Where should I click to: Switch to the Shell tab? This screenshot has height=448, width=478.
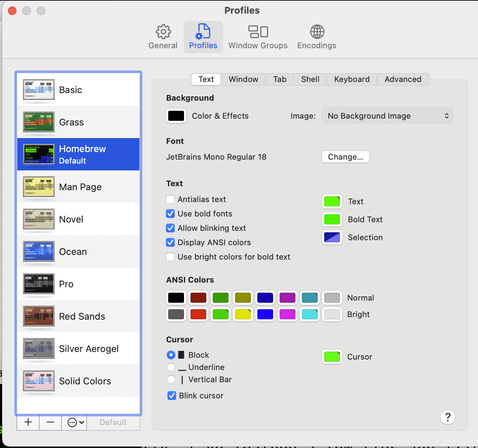coord(310,79)
